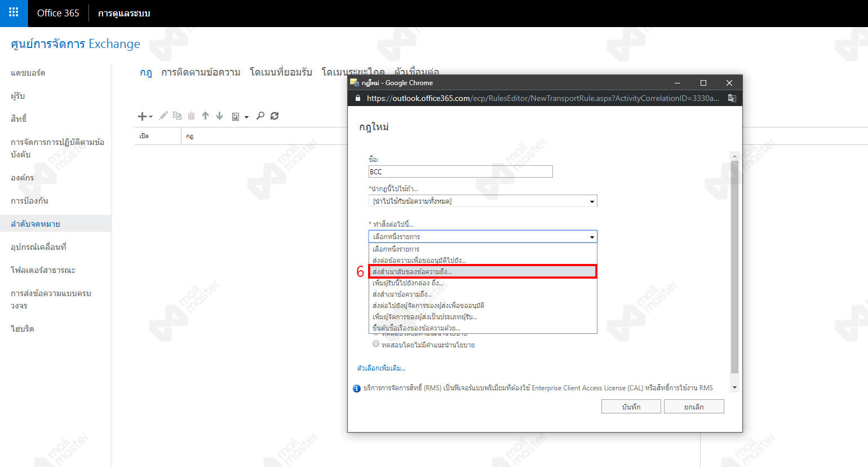Open 'การป้องกัน' in the left sidebar
Screen dimensions: 868x467
point(29,201)
